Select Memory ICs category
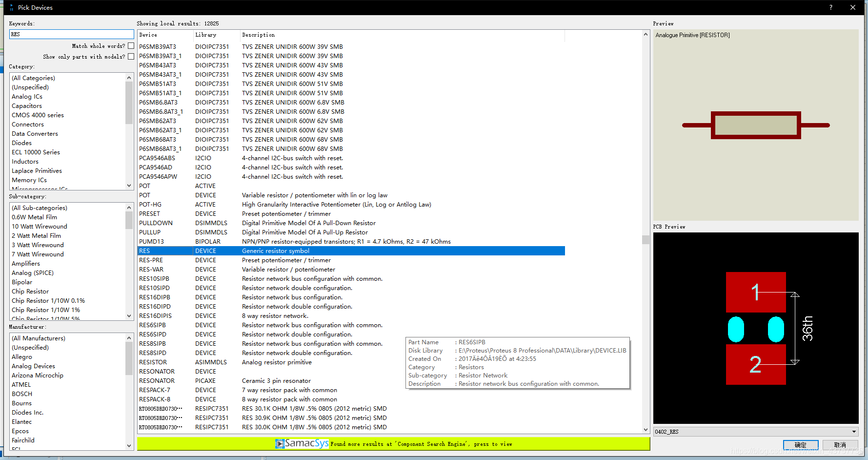 point(29,180)
